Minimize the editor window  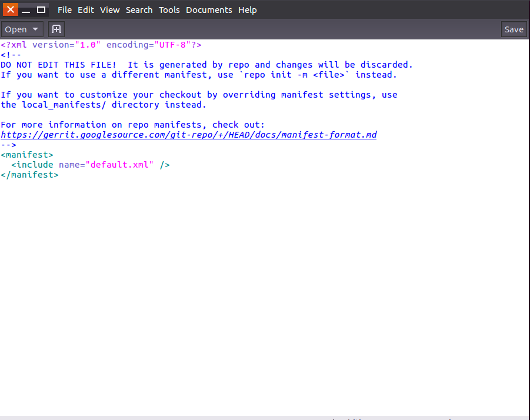pyautogui.click(x=26, y=10)
